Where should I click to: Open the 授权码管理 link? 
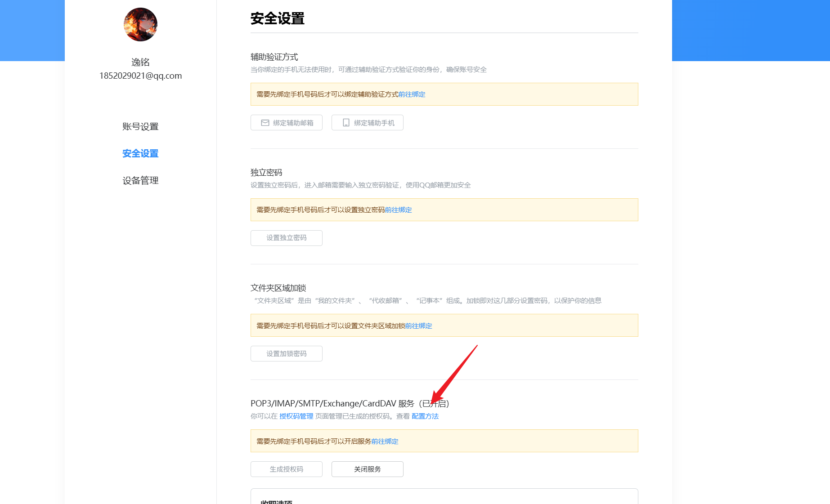pyautogui.click(x=296, y=416)
